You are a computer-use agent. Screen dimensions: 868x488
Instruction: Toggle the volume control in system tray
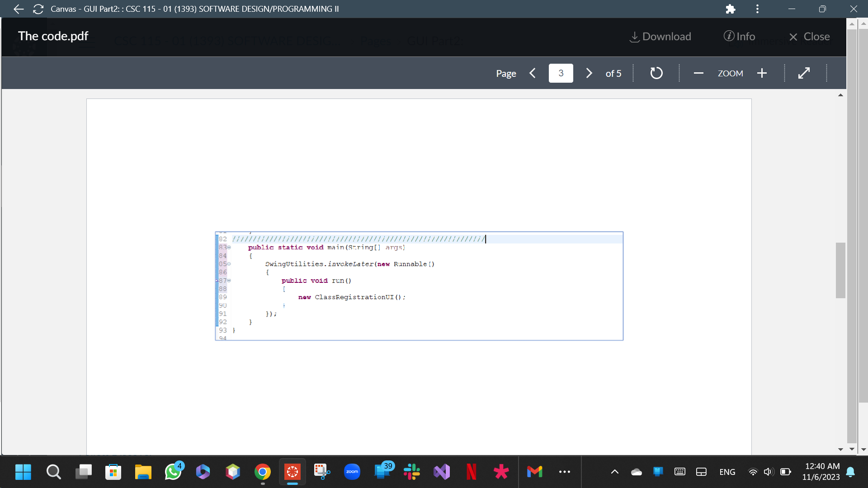pyautogui.click(x=769, y=471)
